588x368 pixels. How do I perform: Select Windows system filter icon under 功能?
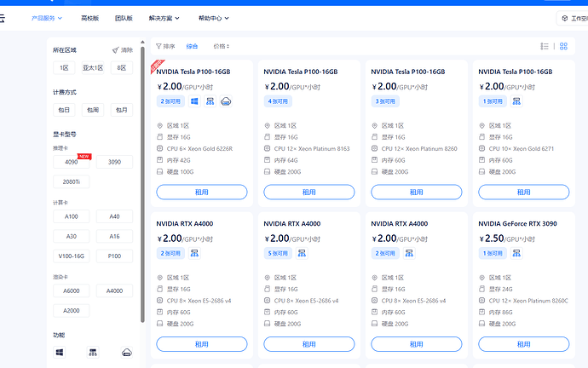pyautogui.click(x=60, y=353)
